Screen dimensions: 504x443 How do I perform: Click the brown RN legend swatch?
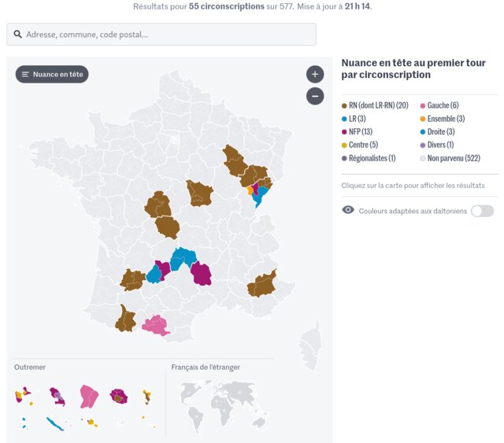(x=344, y=105)
